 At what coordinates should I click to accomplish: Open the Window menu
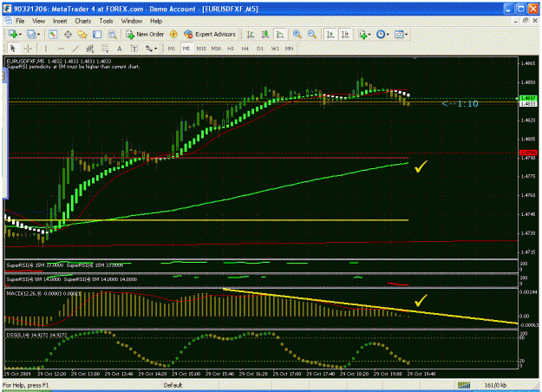pos(132,21)
